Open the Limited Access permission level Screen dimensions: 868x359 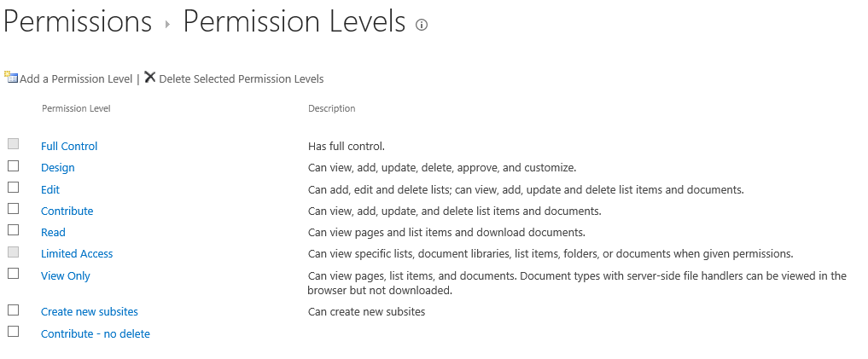(x=77, y=254)
